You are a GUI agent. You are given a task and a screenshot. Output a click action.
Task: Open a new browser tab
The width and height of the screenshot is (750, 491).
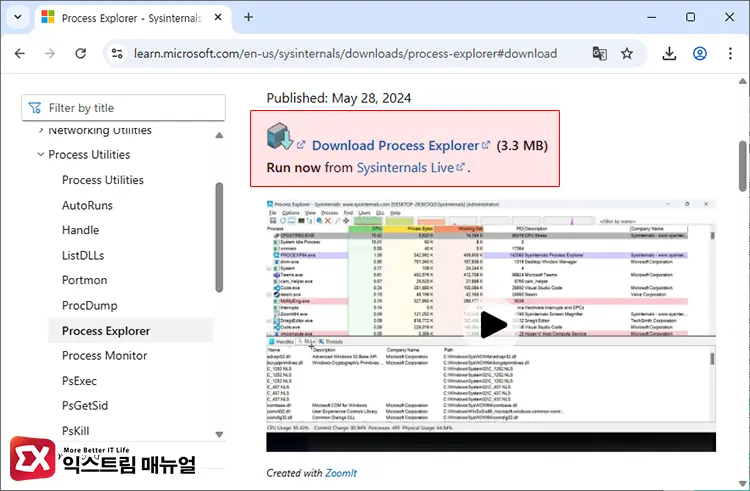coord(248,17)
